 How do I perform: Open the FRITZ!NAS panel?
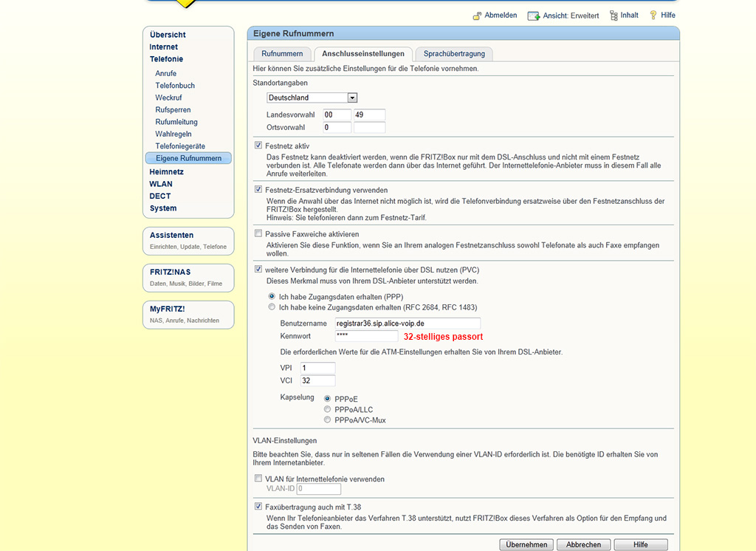tap(188, 277)
